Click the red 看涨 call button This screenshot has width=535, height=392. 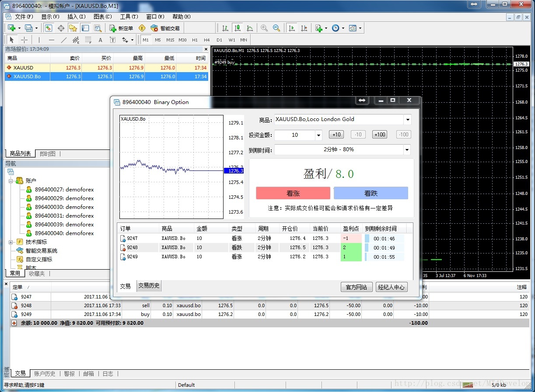pos(293,193)
